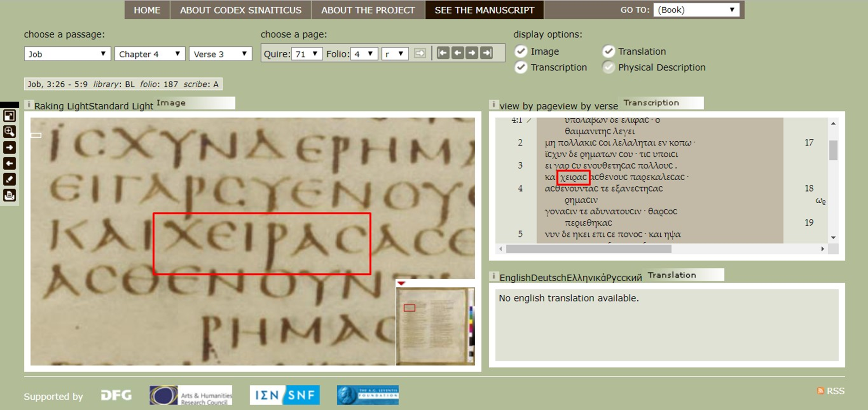Click transcription scrollbar down arrow
868x410 pixels.
click(x=833, y=237)
